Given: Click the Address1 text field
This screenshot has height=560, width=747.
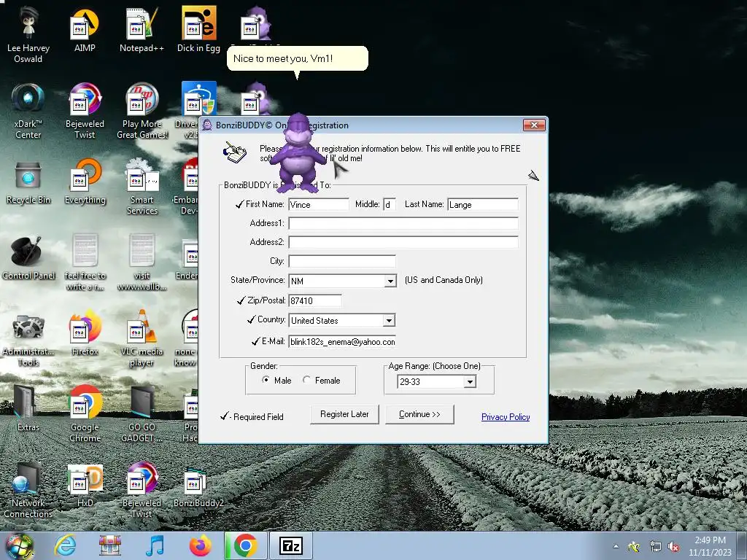Looking at the screenshot, I should click(403, 223).
